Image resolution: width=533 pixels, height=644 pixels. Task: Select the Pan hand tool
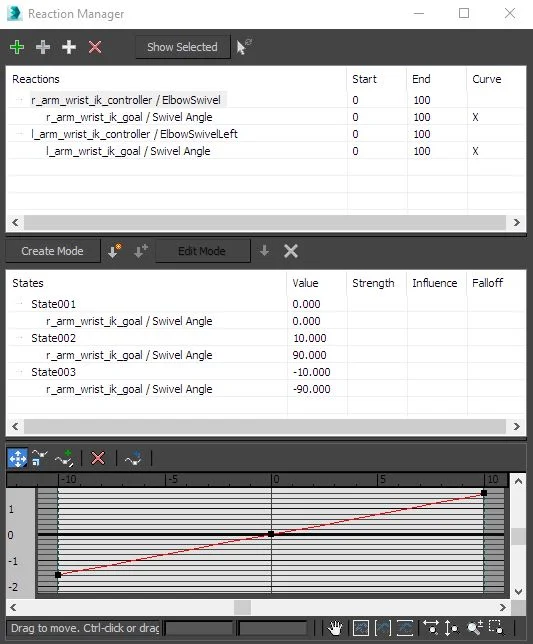pyautogui.click(x=335, y=628)
